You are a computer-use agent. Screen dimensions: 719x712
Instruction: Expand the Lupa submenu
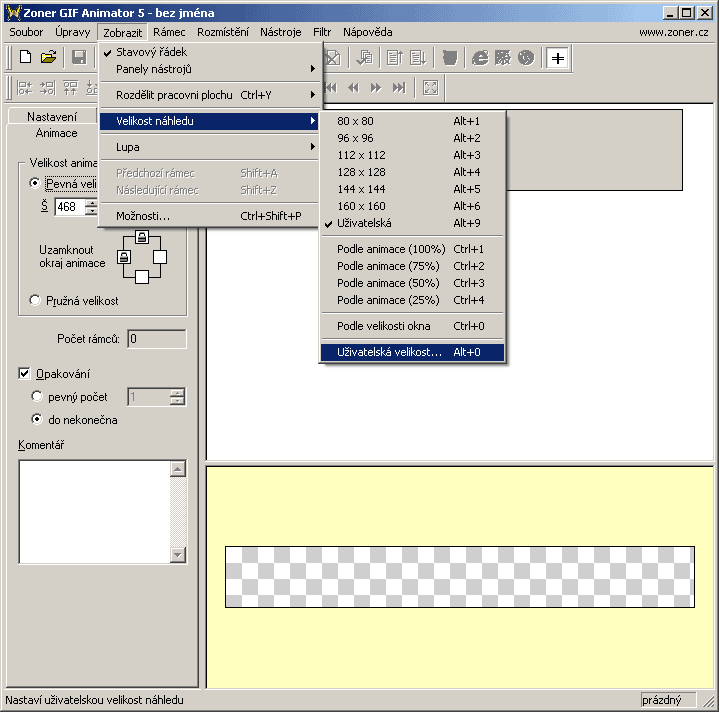point(209,147)
